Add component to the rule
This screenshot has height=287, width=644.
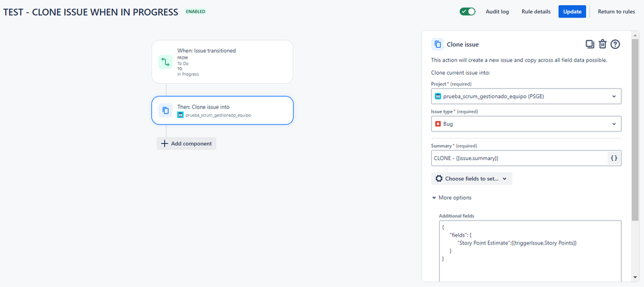186,143
